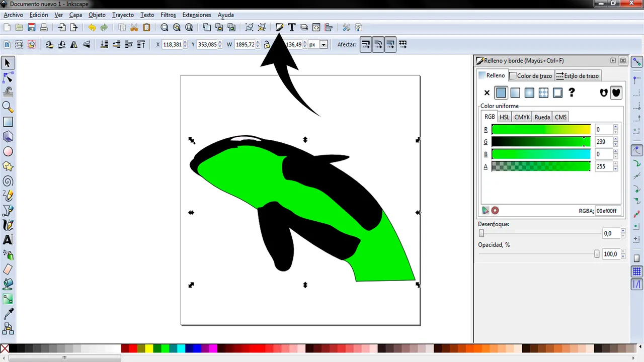
Task: Click the Save document icon
Action: pos(31,27)
